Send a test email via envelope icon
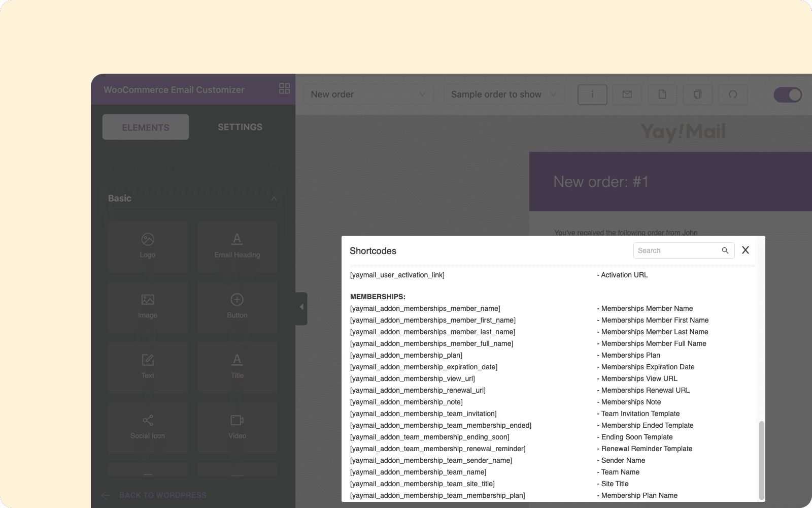This screenshot has height=508, width=812. (627, 94)
